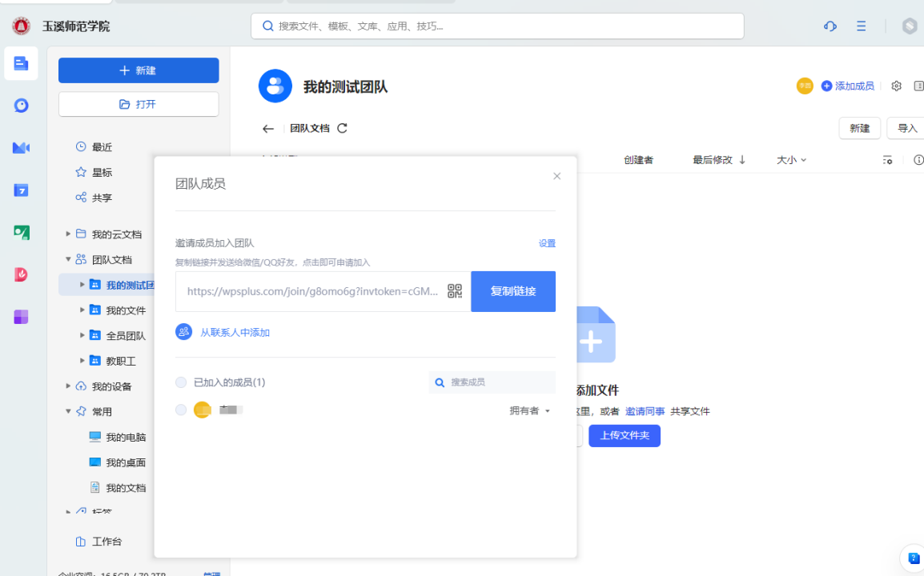Screen dimensions: 924x576
Task: Click the 复制链接 button
Action: click(512, 291)
